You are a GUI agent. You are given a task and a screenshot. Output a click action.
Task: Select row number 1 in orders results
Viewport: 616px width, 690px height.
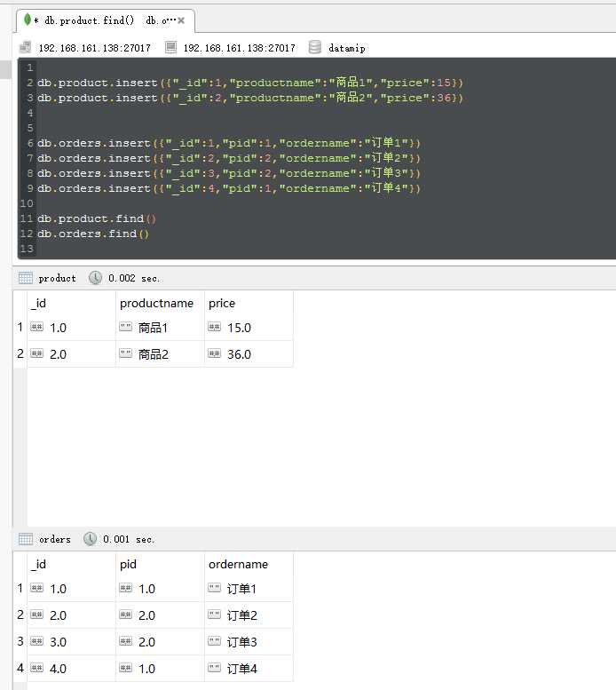click(20, 589)
